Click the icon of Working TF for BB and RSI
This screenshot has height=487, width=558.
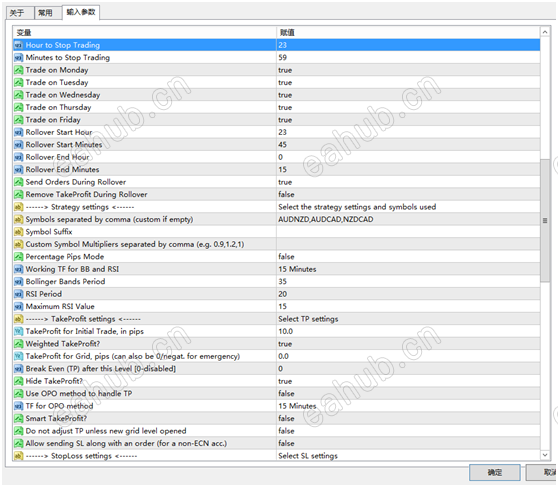pyautogui.click(x=19, y=269)
